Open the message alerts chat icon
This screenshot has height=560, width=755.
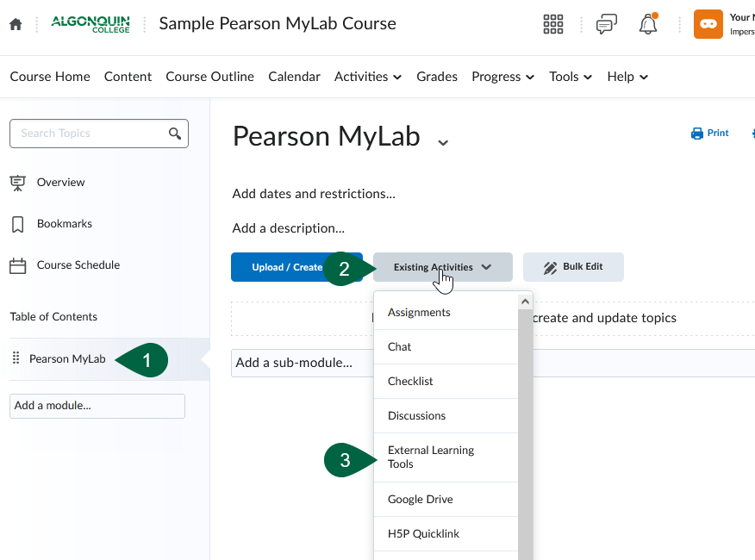[607, 24]
